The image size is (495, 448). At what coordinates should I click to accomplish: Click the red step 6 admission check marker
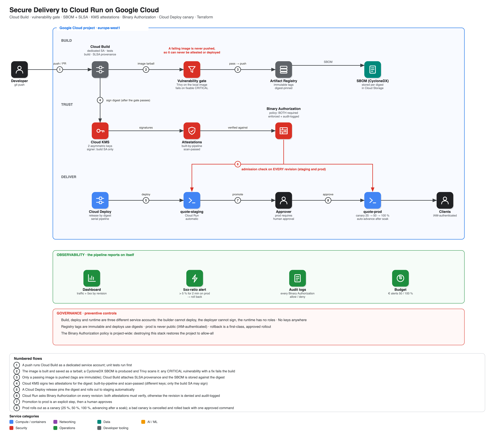click(x=237, y=164)
